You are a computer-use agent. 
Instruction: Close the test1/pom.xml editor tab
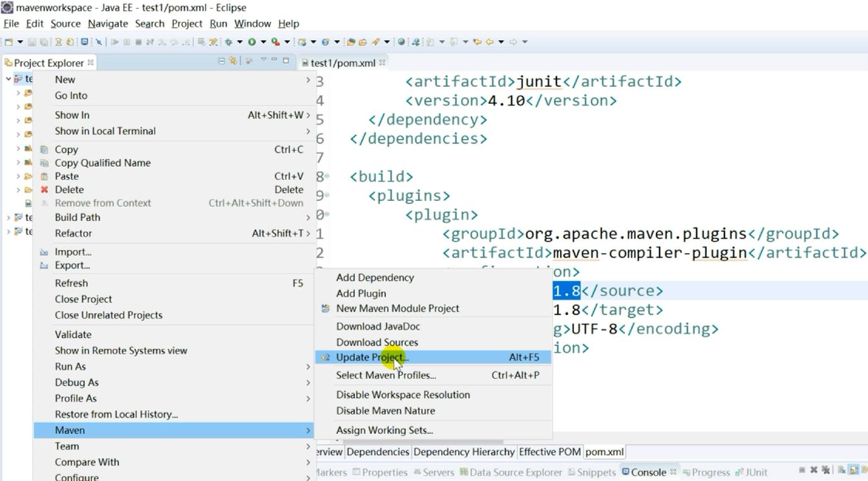[381, 62]
